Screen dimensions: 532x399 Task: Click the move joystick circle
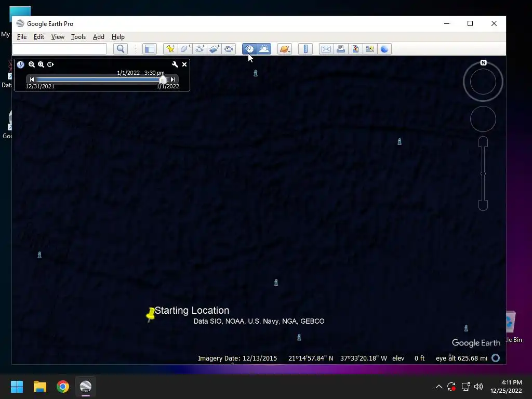click(x=483, y=119)
